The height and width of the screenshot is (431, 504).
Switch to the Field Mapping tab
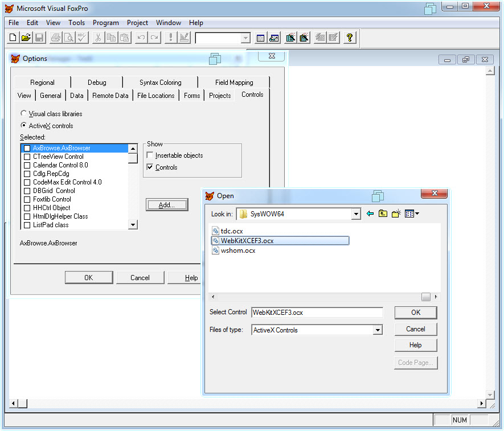point(234,83)
